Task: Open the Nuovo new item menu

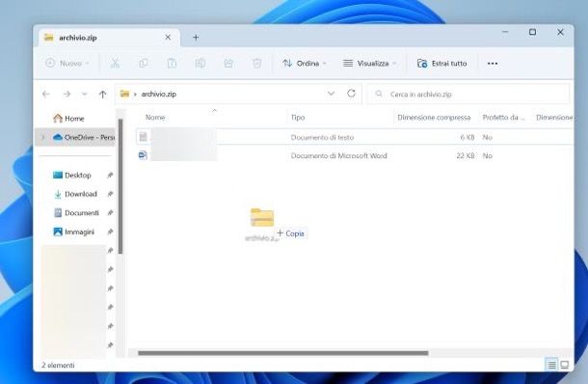Action: [67, 63]
